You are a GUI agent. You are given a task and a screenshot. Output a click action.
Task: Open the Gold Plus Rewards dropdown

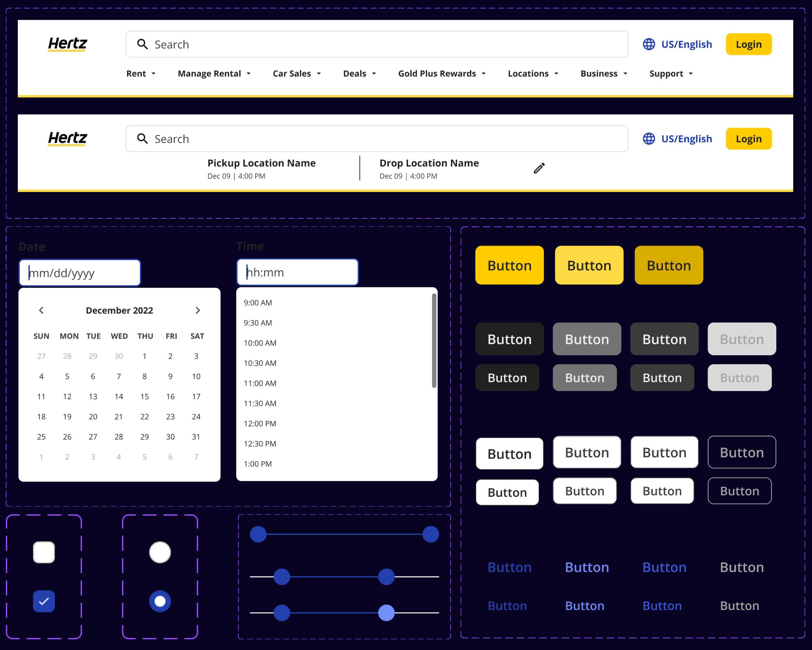click(x=441, y=74)
